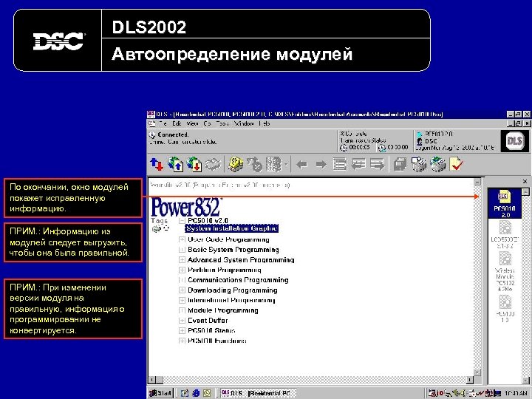Expand Partition Programming
The width and height of the screenshot is (532, 399).
click(182, 270)
